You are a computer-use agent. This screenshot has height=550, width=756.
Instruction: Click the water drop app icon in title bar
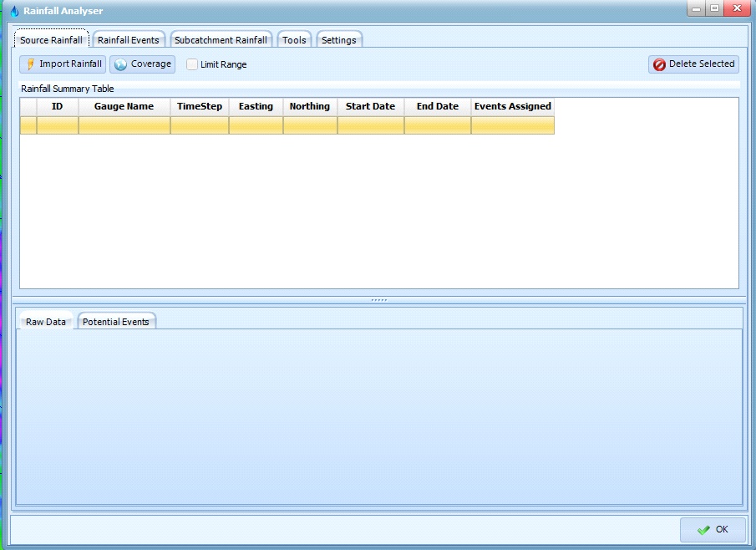tap(14, 11)
